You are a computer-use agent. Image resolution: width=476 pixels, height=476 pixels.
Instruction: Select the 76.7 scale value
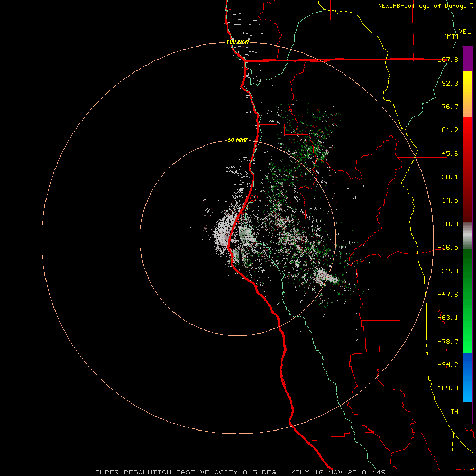click(x=450, y=106)
